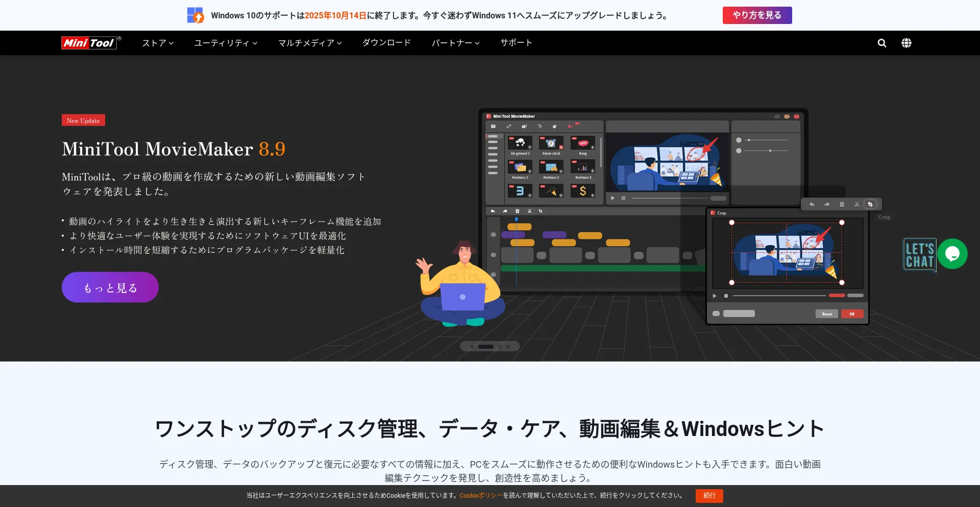This screenshot has height=507, width=980.
Task: Expand the マルチメディア menu
Action: click(310, 43)
